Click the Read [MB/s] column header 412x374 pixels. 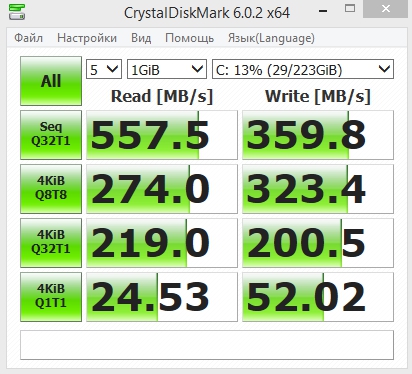[162, 97]
